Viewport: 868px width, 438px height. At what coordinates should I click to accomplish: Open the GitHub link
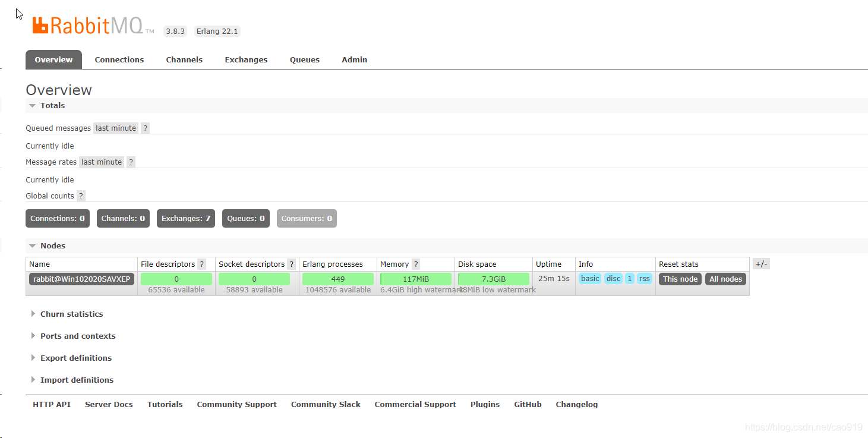click(528, 404)
